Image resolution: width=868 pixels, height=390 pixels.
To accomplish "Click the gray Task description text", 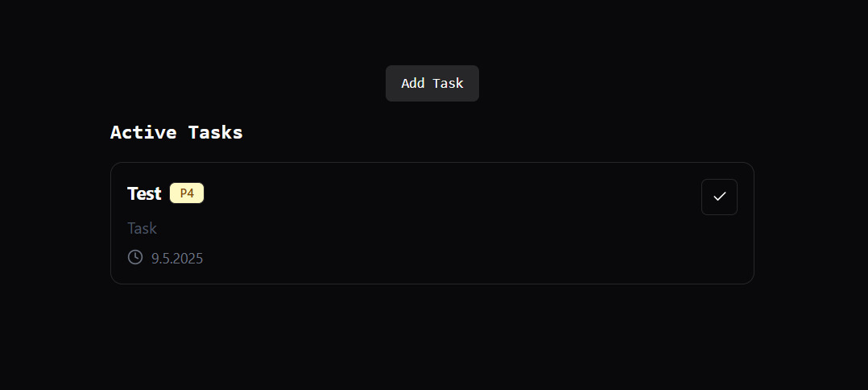I will [x=142, y=229].
